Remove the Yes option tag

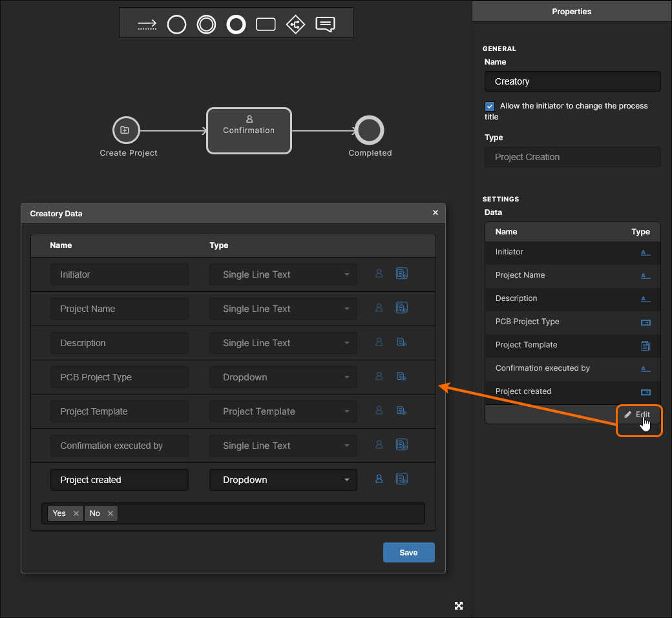click(76, 513)
